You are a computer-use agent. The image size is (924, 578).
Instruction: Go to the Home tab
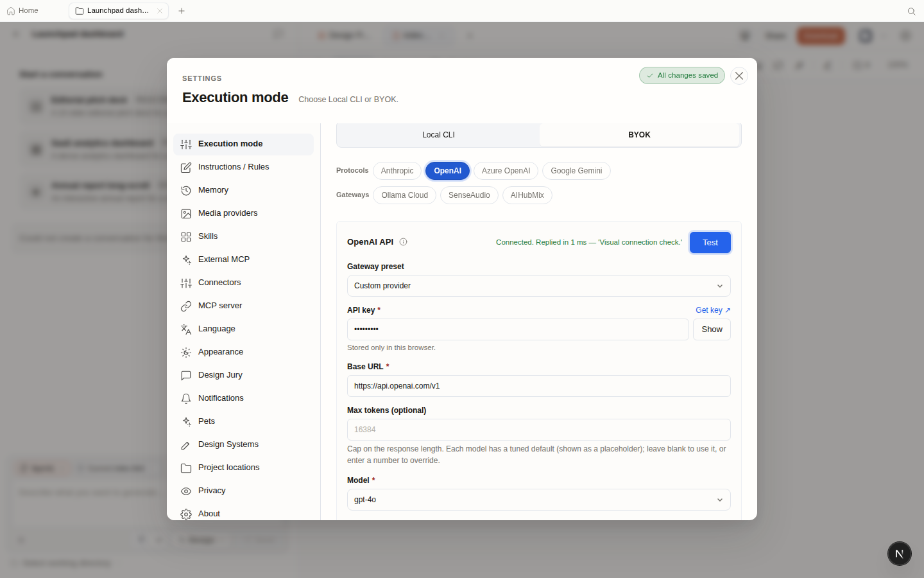pos(22,11)
